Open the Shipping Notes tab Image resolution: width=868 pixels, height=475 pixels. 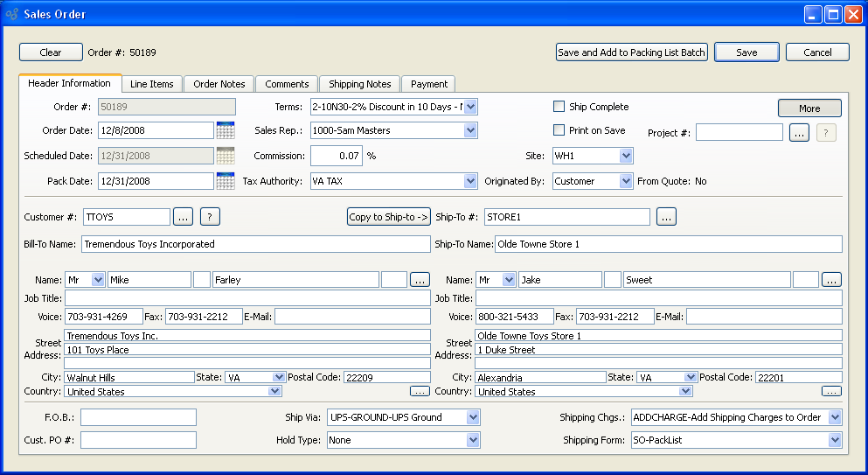(x=360, y=84)
